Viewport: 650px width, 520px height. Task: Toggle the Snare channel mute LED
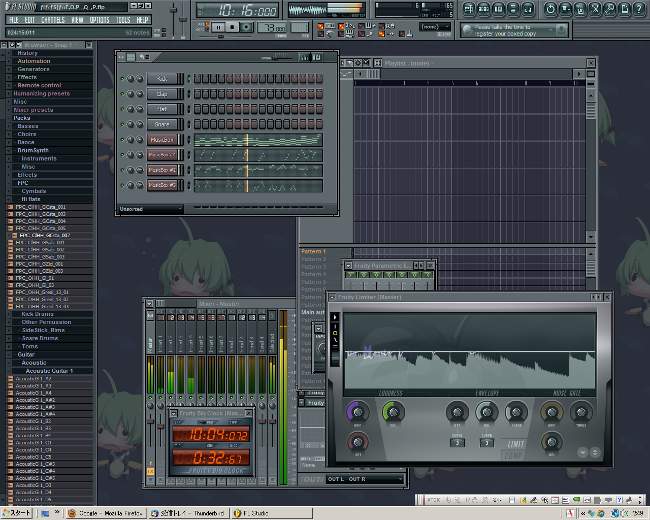coord(122,124)
